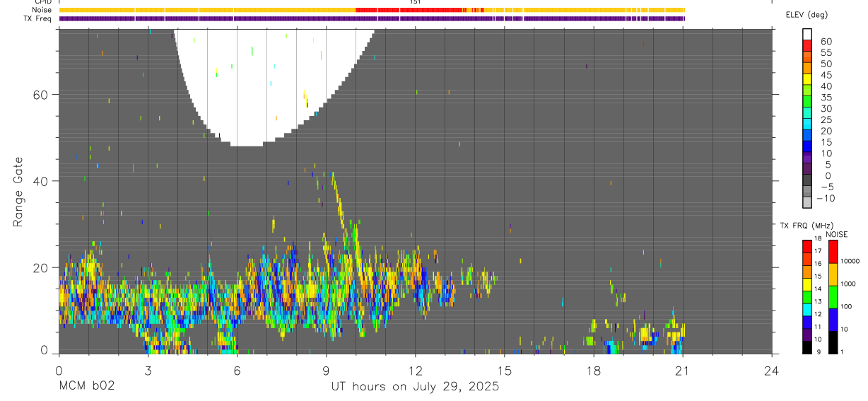Click x-axis hour tick label '9'
868x401 pixels.
click(x=326, y=370)
